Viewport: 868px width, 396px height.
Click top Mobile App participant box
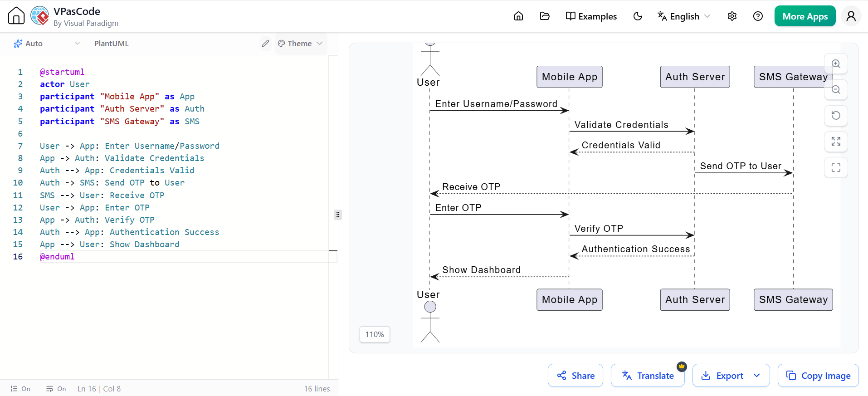[570, 77]
